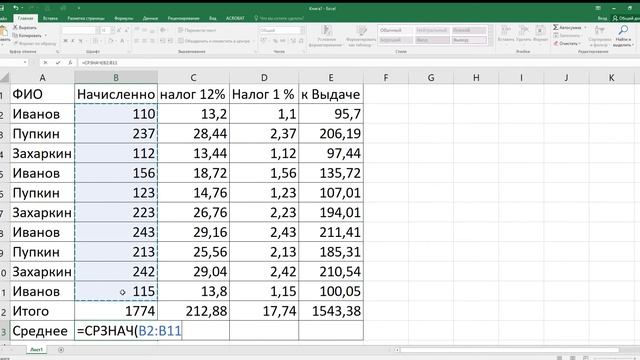Viewport: 640px width, 360px height.
Task: Activate Формат по образцу format painter
Action: (x=34, y=43)
